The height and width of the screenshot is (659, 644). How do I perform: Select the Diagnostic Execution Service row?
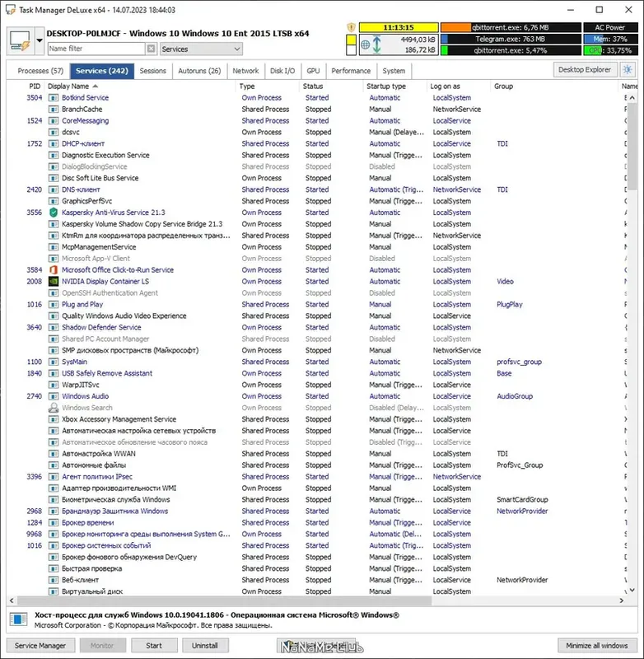pyautogui.click(x=315, y=155)
